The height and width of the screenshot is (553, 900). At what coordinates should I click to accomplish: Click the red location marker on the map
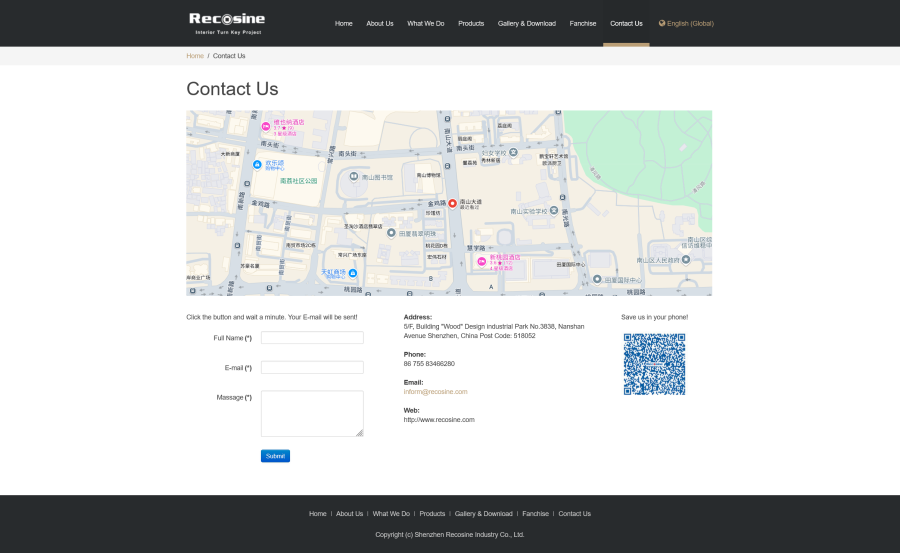coord(452,203)
